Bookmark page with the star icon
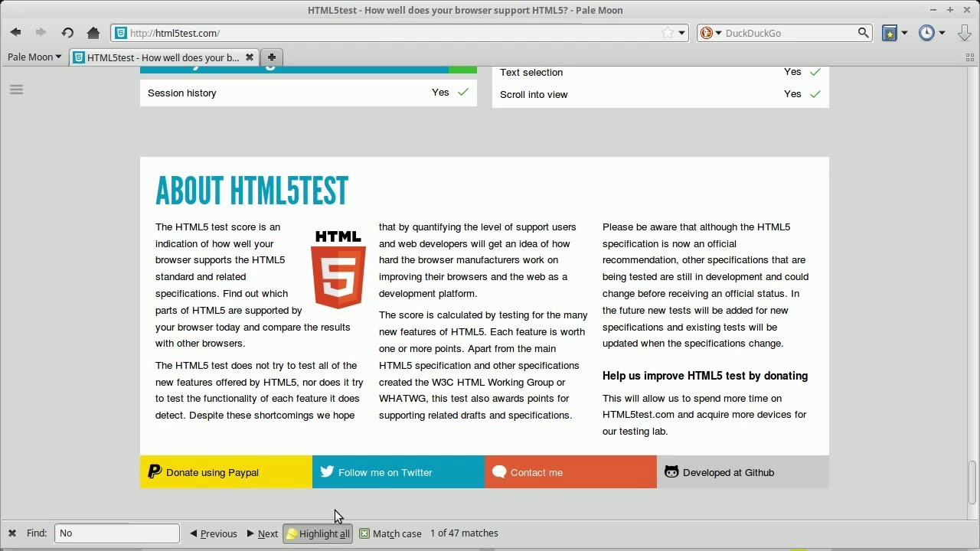The width and height of the screenshot is (980, 551). coord(668,33)
